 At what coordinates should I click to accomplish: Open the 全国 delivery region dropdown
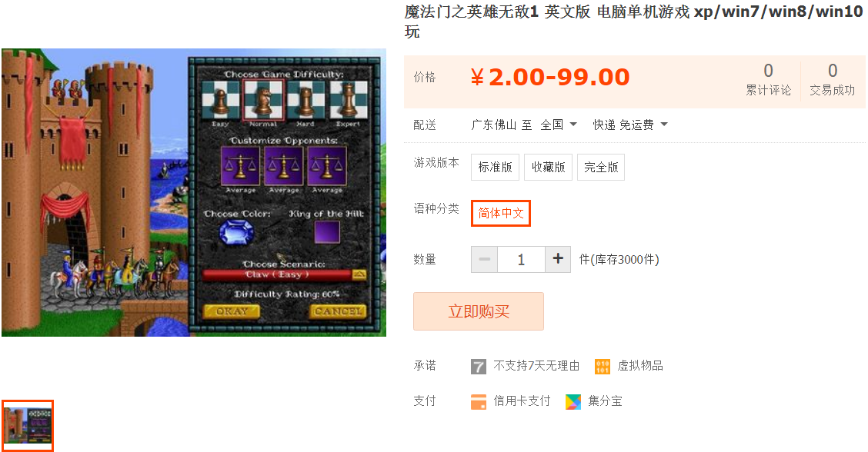[x=559, y=125]
